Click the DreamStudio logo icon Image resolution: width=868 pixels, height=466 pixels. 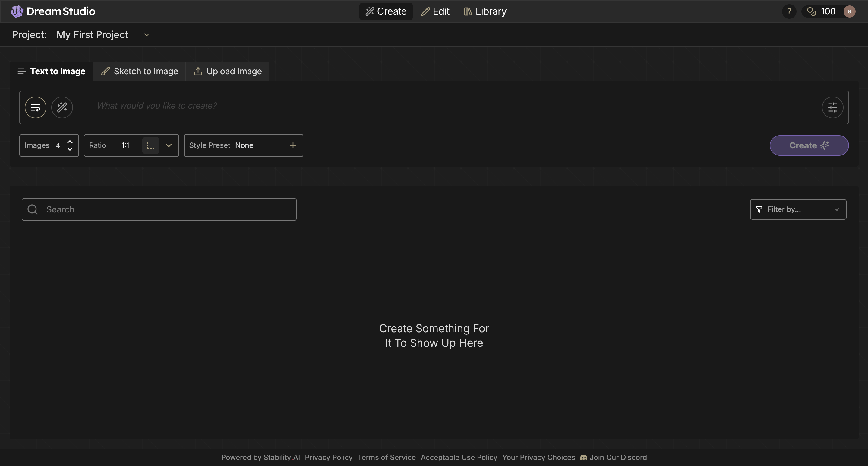point(17,11)
